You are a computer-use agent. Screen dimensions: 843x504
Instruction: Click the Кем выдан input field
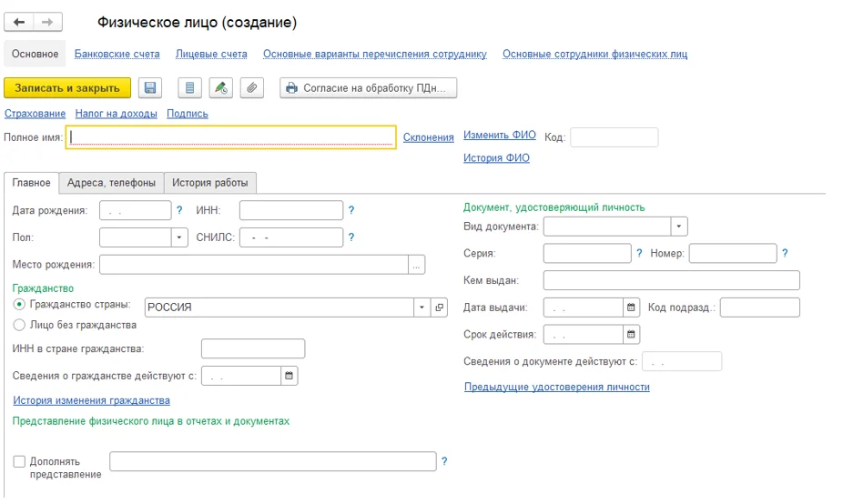point(672,280)
